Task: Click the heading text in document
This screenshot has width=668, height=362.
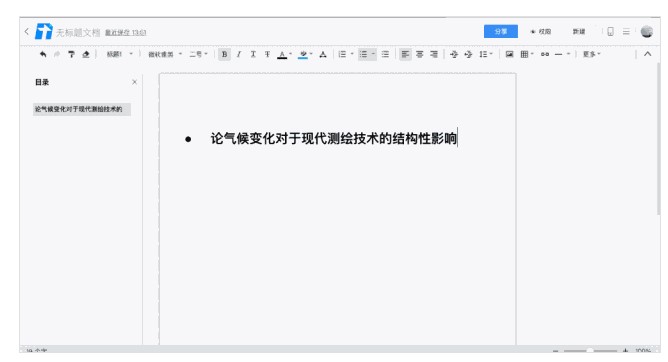Action: pos(334,138)
